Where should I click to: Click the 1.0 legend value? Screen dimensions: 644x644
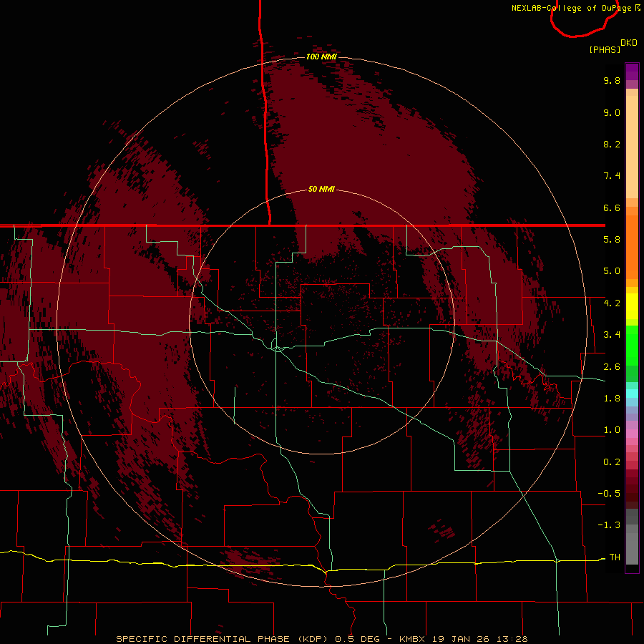tap(612, 430)
